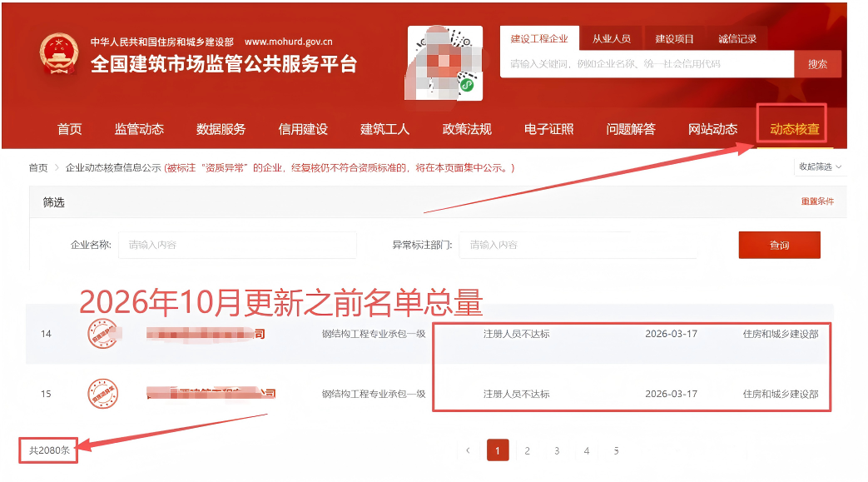The height and width of the screenshot is (482, 868).
Task: Switch to the 建设项目 tab
Action: (x=674, y=39)
